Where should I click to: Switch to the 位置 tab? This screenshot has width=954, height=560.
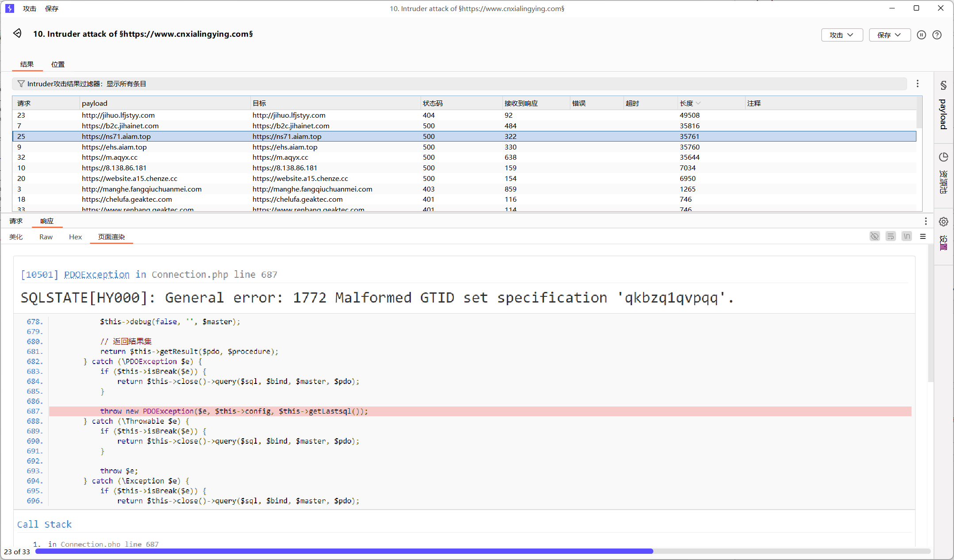coord(57,64)
